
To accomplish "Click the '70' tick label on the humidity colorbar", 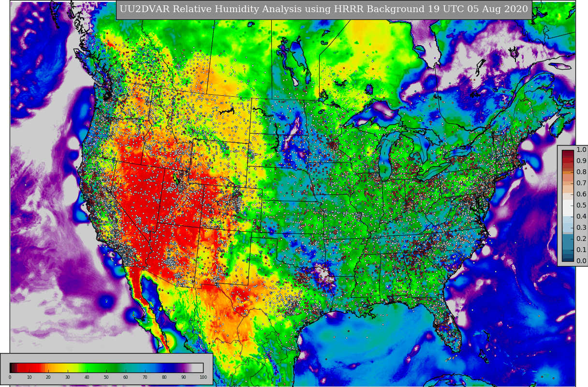I will [145, 377].
